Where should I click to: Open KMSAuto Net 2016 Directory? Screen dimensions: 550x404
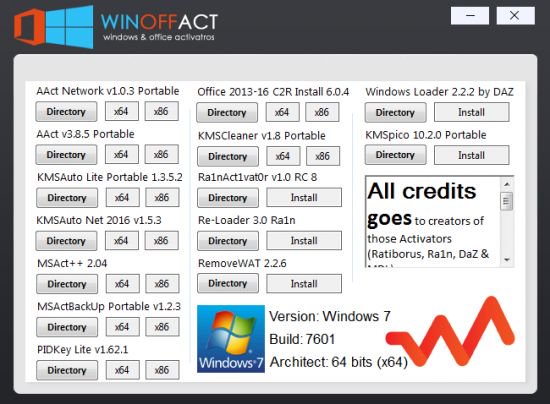pos(66,241)
